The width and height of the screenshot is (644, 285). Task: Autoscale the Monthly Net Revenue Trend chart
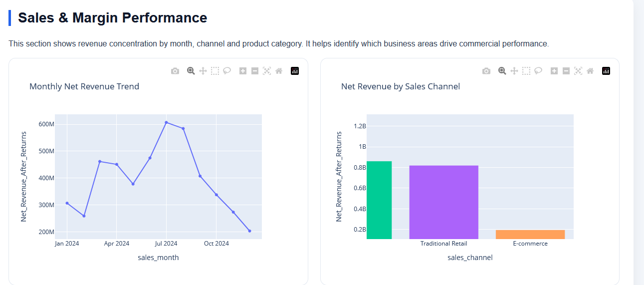point(267,71)
